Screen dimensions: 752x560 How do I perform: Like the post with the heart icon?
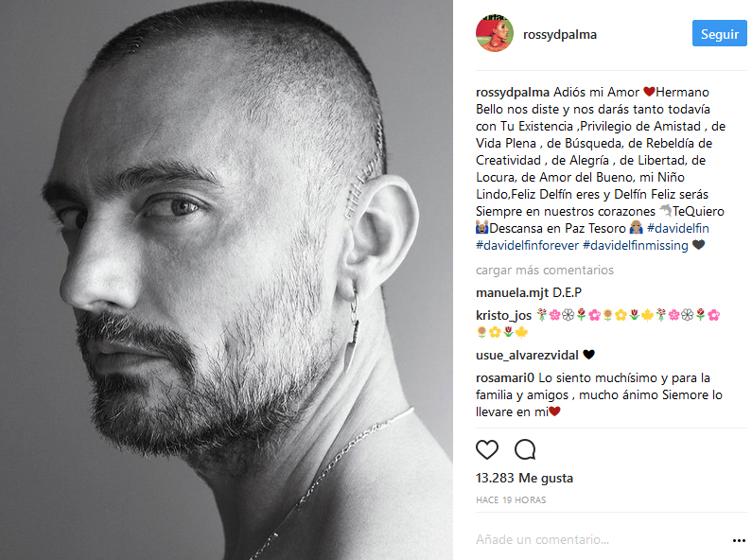[487, 449]
